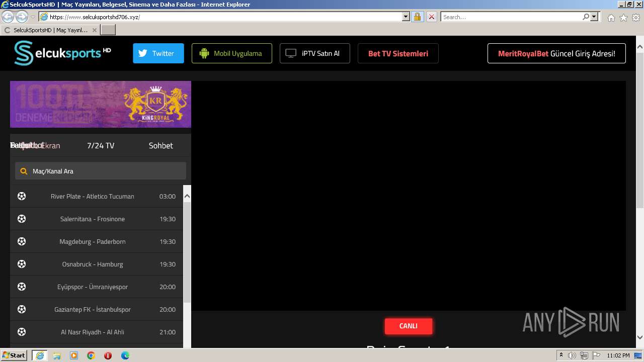The width and height of the screenshot is (644, 362).
Task: Click the black video player area
Action: tap(409, 196)
